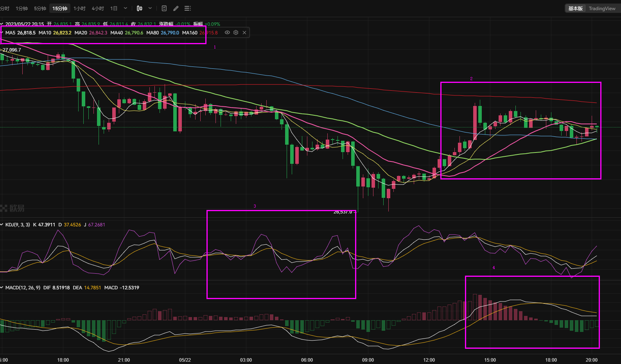Click the 2023/05/22 20:15 date label
621x364 pixels.
pos(25,24)
